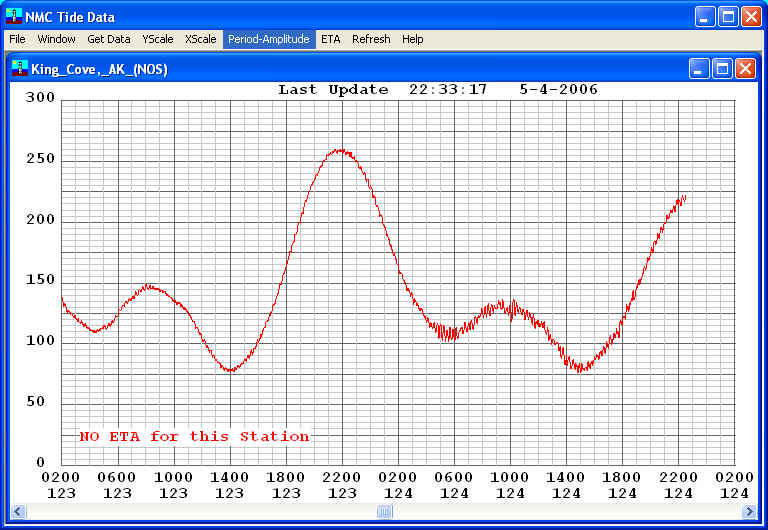Click the 2200 124 x-axis label
The image size is (768, 530).
pos(678,485)
